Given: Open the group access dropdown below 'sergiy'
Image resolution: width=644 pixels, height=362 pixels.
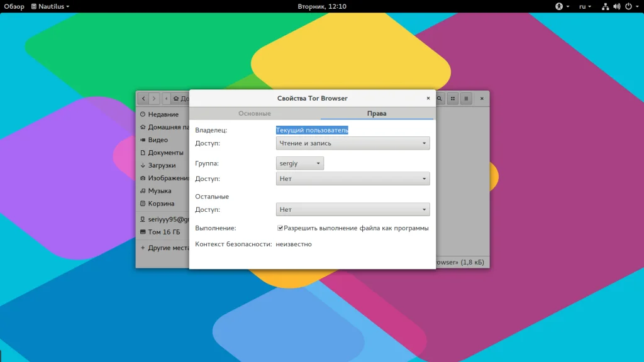Looking at the screenshot, I should pyautogui.click(x=353, y=179).
